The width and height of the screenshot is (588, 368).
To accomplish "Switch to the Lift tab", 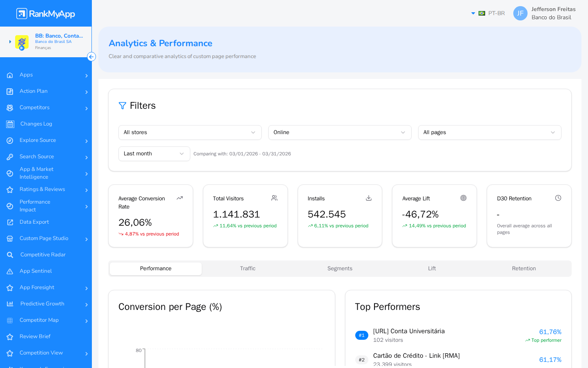I will point(432,269).
